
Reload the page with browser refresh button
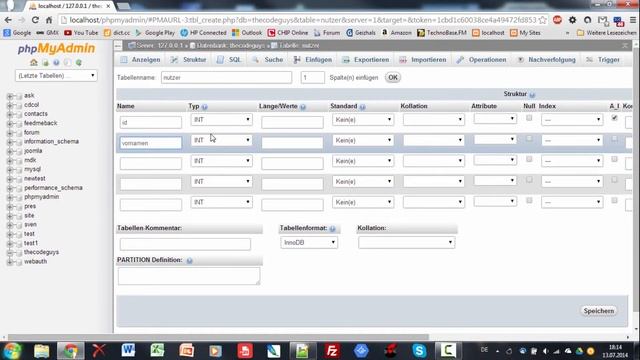coord(35,20)
